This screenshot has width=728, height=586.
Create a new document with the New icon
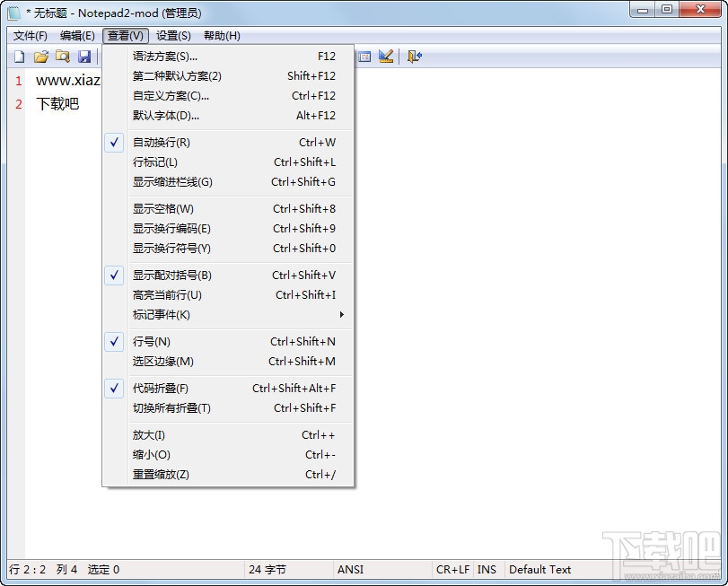[x=19, y=56]
